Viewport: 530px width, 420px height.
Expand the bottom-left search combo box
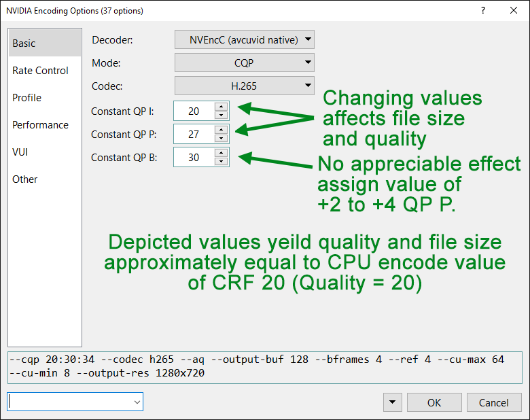click(137, 402)
